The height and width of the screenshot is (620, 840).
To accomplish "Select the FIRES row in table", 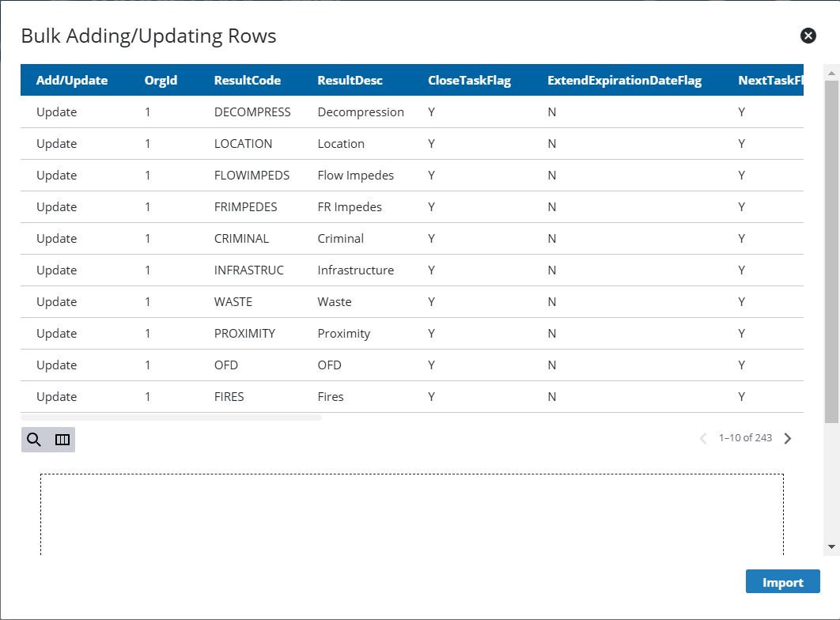I will (x=229, y=397).
